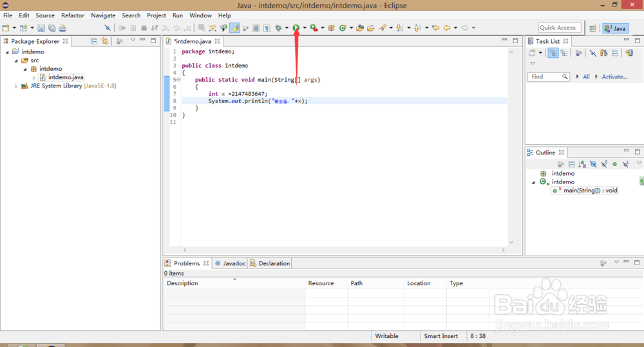644x347 pixels.
Task: Click the Run Last Tool external tools icon
Action: [314, 28]
